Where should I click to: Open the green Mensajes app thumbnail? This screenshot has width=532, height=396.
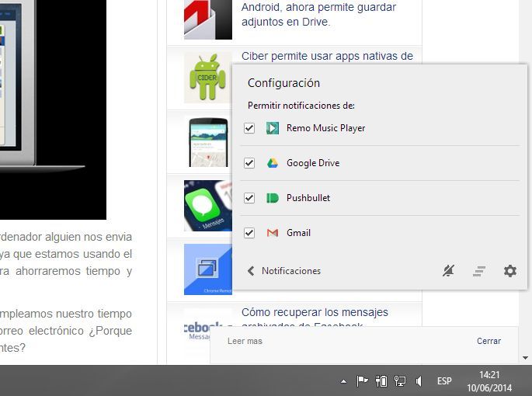[208, 206]
